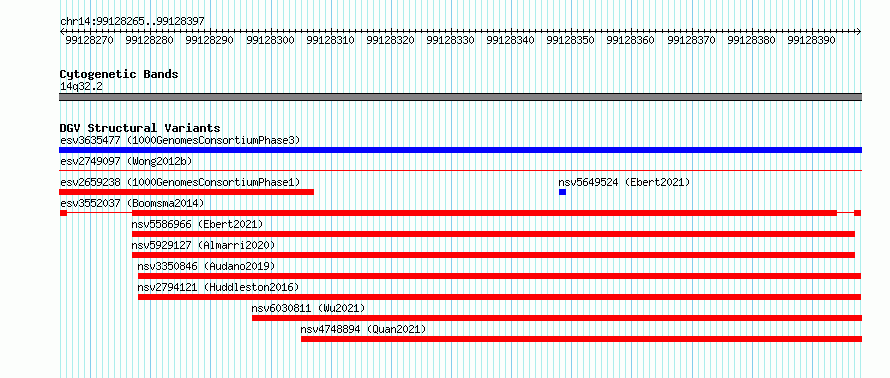Open the esv2659238 (1000GenomesConsortiumPhase1) label

(180, 182)
